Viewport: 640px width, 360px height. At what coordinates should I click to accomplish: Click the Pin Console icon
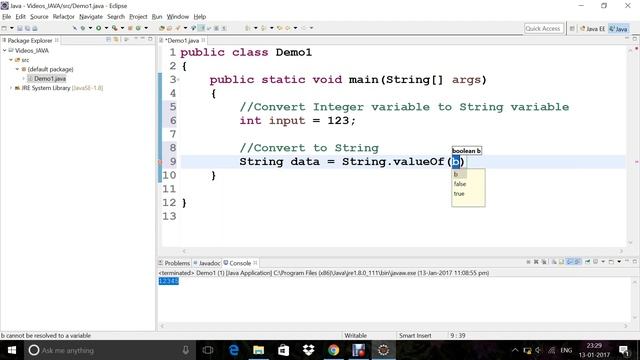[x=588, y=262]
